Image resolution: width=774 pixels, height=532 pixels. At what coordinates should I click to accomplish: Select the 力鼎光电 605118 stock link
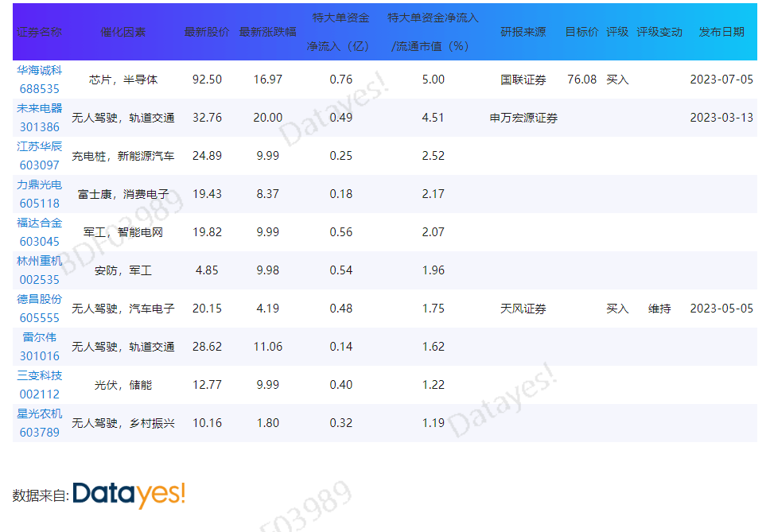click(x=39, y=194)
